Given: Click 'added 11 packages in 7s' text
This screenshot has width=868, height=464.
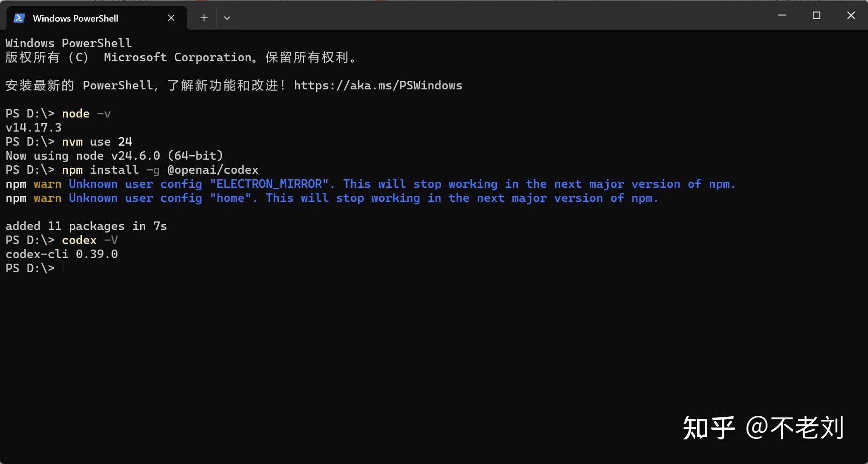Looking at the screenshot, I should [x=86, y=226].
